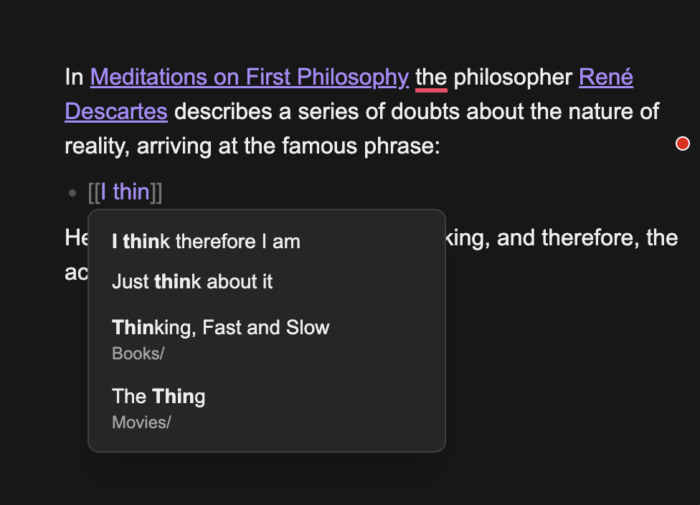This screenshot has height=505, width=700.
Task: Open the Descartes link on the second line
Action: [115, 110]
